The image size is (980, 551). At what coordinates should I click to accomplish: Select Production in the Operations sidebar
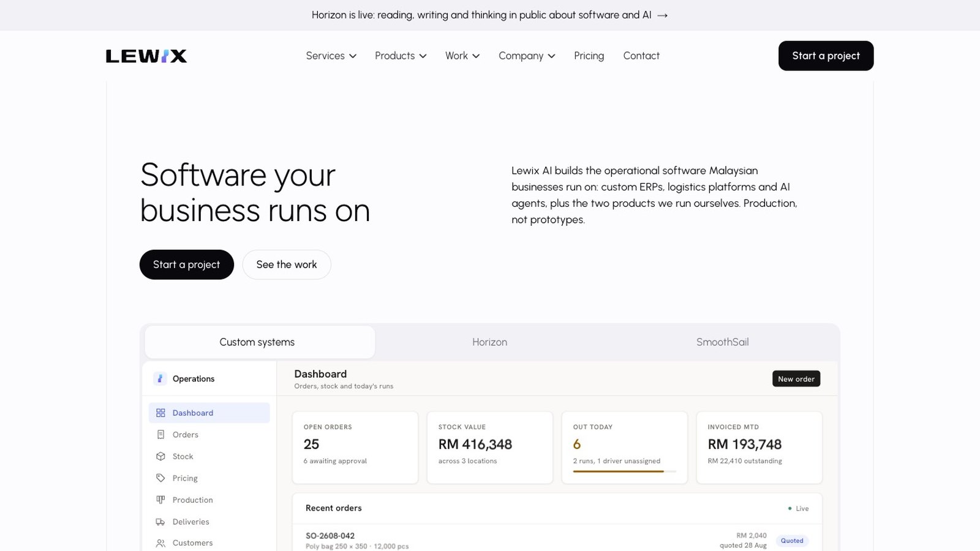(x=209, y=500)
